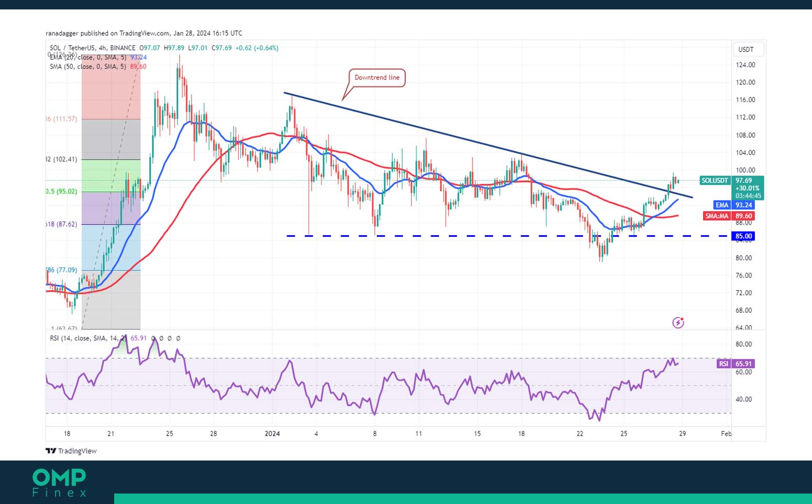Screen dimensions: 812x504
Task: Click the 2024 label on the time axis
Action: pos(272,433)
